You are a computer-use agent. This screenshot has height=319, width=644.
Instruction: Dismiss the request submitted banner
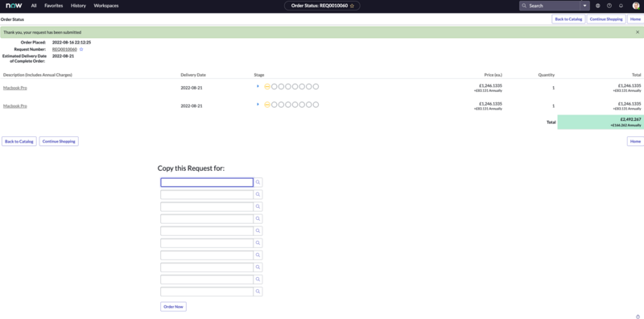pos(638,32)
